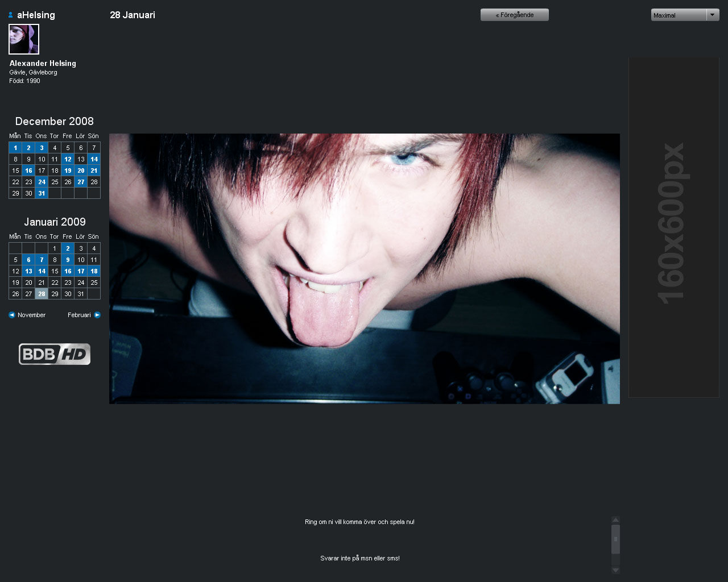The width and height of the screenshot is (728, 582).
Task: Go to previous entry with Föregående button
Action: 514,15
